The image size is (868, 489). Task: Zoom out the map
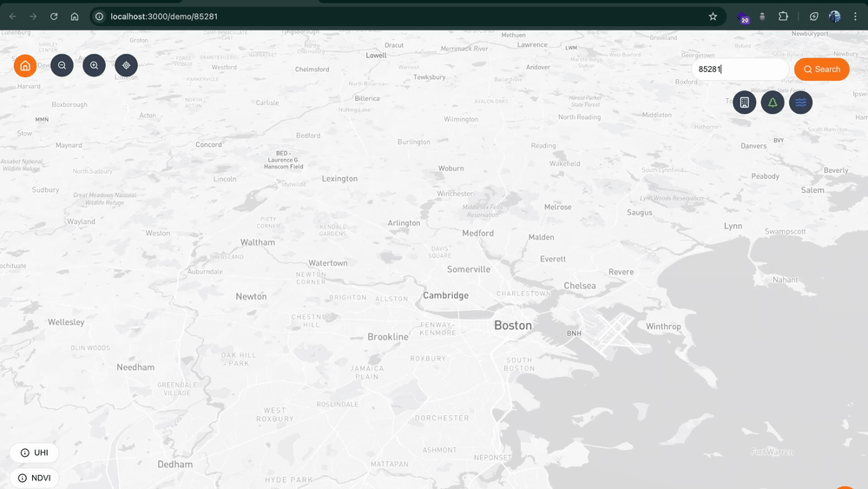click(62, 65)
